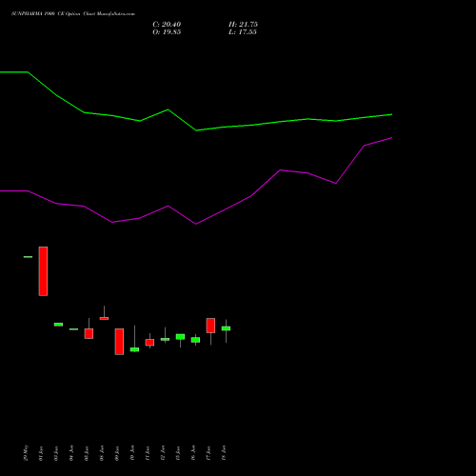The image size is (476, 476).
Task: Select the close value C: 20.40
Action: 167,25
